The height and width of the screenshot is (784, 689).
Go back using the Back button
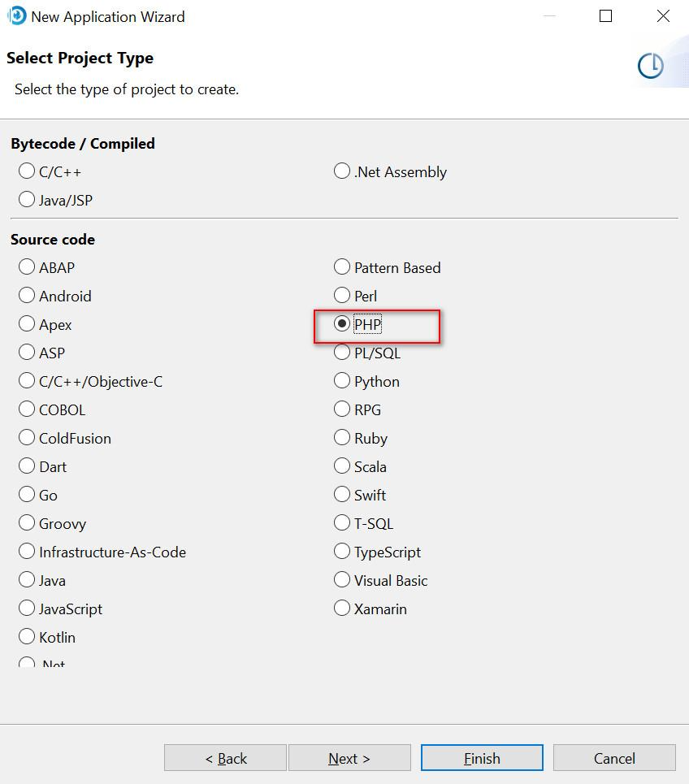(x=224, y=757)
